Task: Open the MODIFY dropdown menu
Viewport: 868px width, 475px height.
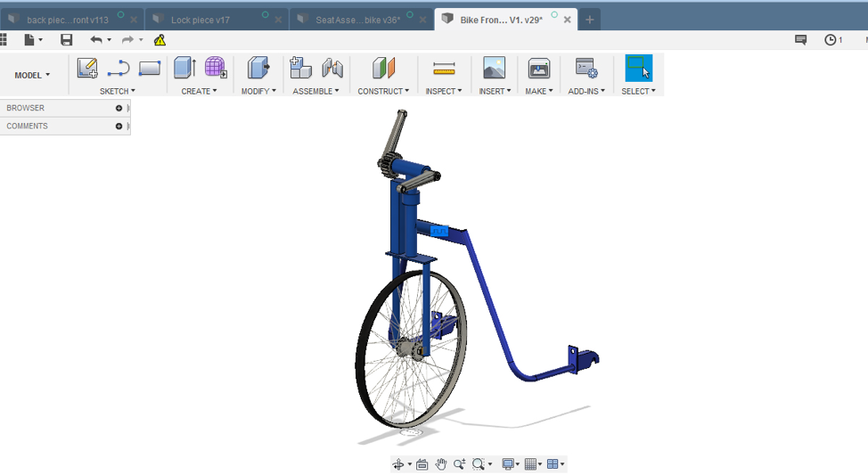Action: 258,91
